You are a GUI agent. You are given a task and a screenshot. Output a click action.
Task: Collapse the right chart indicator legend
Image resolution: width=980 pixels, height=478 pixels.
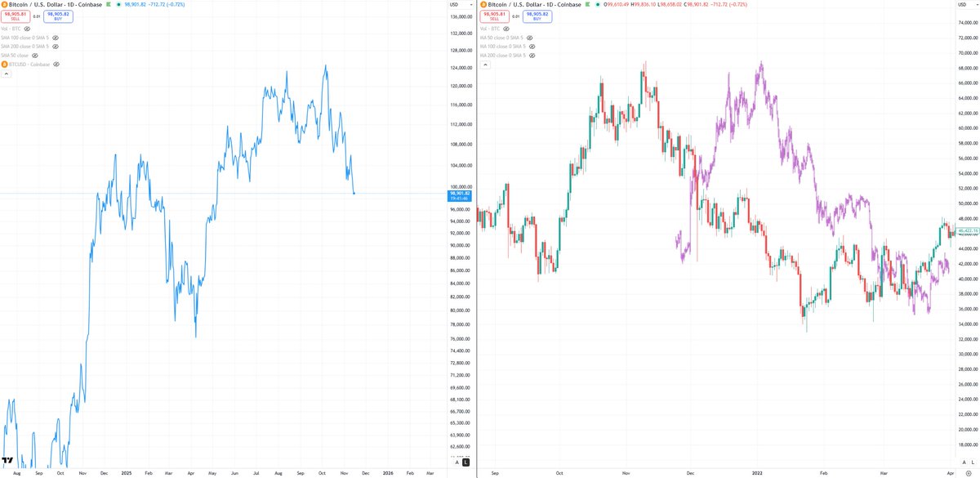click(485, 65)
